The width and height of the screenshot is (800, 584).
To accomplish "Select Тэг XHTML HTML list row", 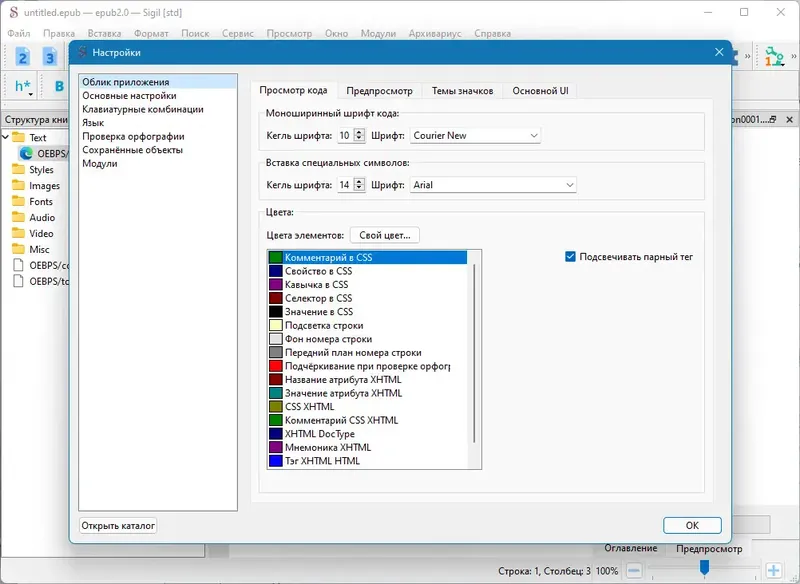I will point(367,461).
